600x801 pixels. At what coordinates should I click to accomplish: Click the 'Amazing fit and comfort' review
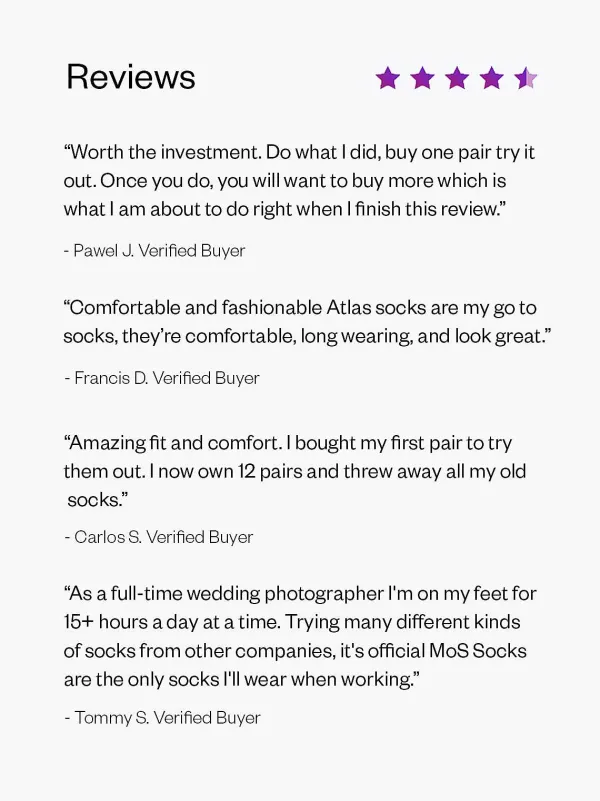[x=295, y=471]
